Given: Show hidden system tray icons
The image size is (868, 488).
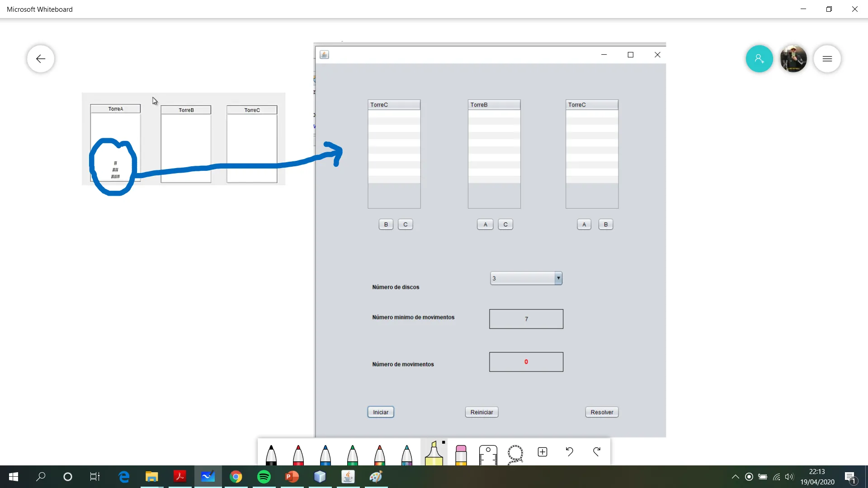Looking at the screenshot, I should click(x=736, y=477).
